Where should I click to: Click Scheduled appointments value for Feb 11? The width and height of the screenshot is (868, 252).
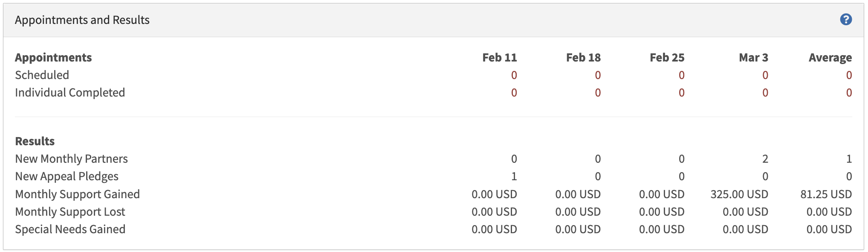point(514,75)
